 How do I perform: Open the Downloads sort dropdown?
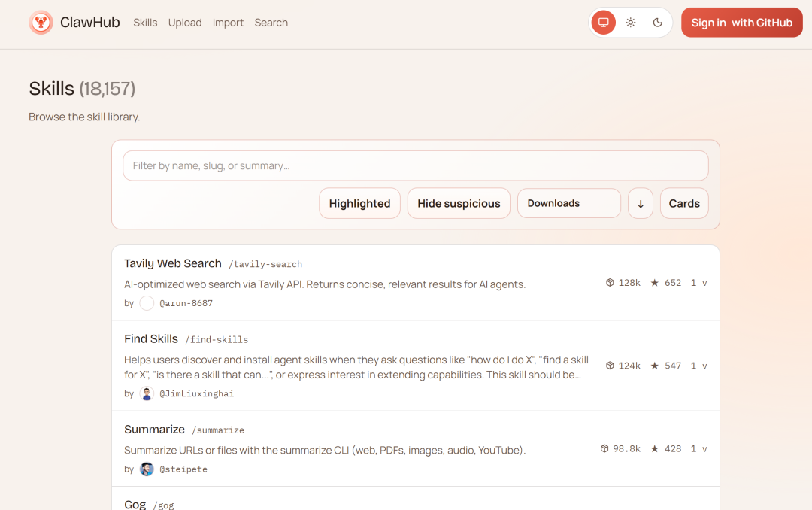tap(568, 203)
